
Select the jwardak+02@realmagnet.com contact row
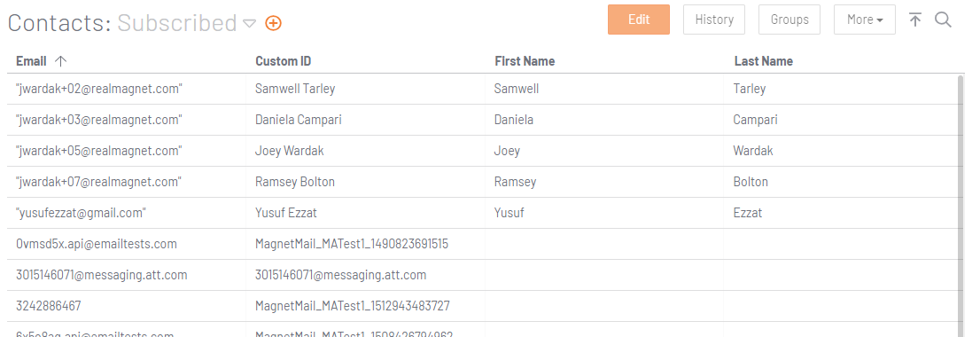(483, 89)
